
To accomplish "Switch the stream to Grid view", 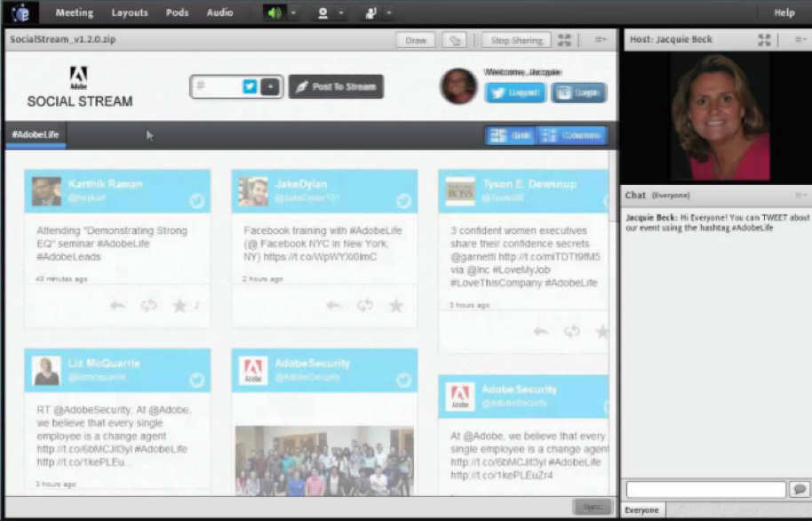I will 513,134.
